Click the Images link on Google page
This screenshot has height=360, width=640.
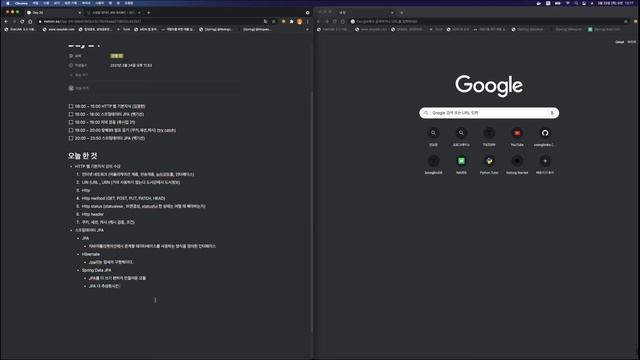coord(631,42)
